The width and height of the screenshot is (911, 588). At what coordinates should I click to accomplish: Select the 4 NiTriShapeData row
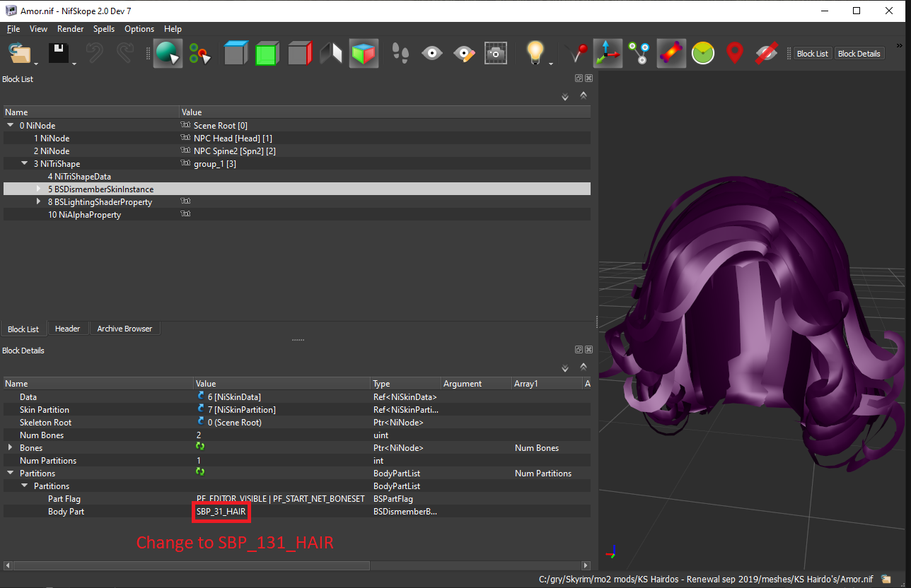(297, 177)
